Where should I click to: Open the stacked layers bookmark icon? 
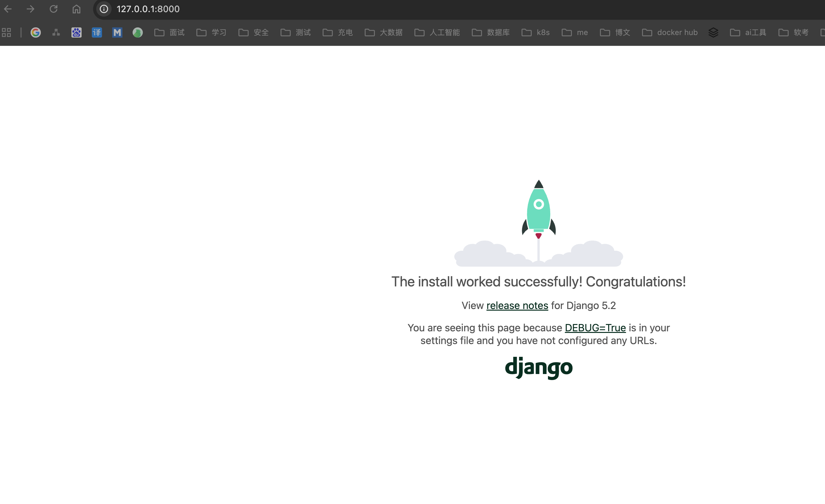click(x=713, y=32)
